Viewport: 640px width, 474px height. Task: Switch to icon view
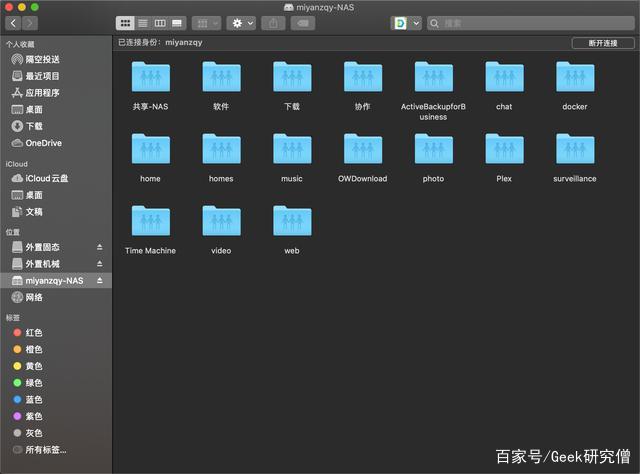click(x=125, y=23)
